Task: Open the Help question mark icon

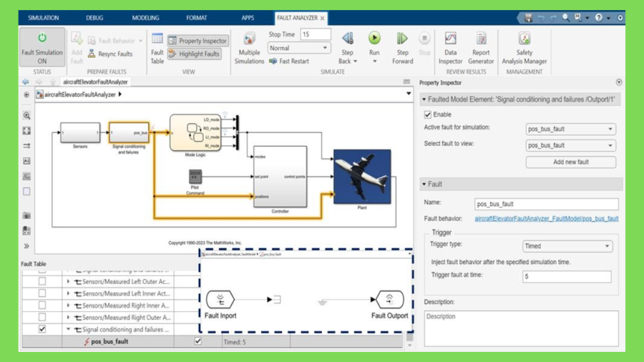Action: [x=599, y=18]
